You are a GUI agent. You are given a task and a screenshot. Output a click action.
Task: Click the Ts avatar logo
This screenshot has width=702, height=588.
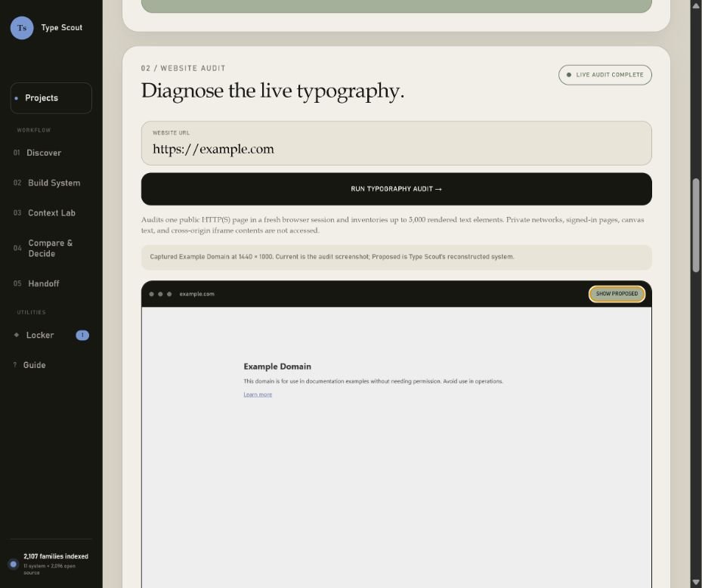tap(22, 28)
